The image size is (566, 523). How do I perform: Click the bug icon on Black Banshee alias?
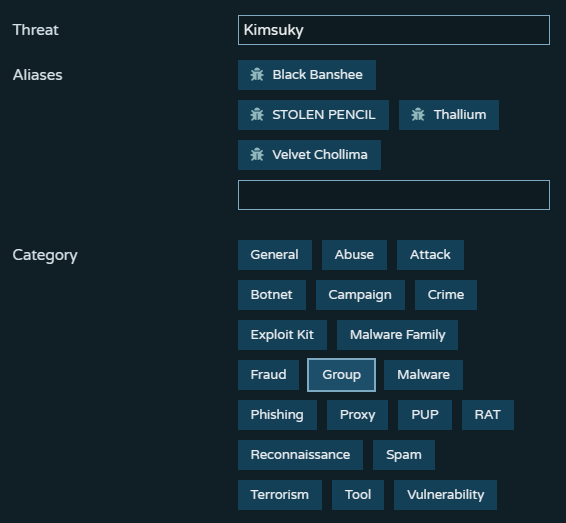(257, 75)
